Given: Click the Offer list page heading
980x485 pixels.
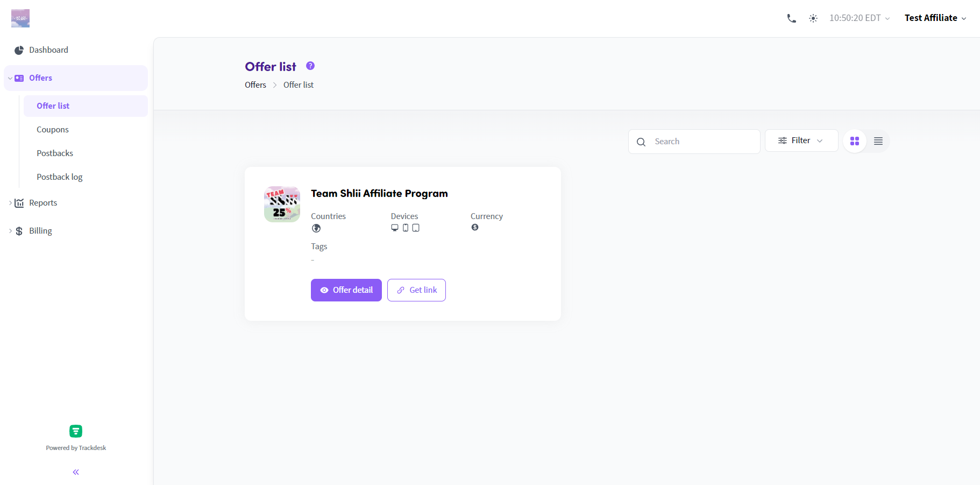Looking at the screenshot, I should click(x=271, y=67).
